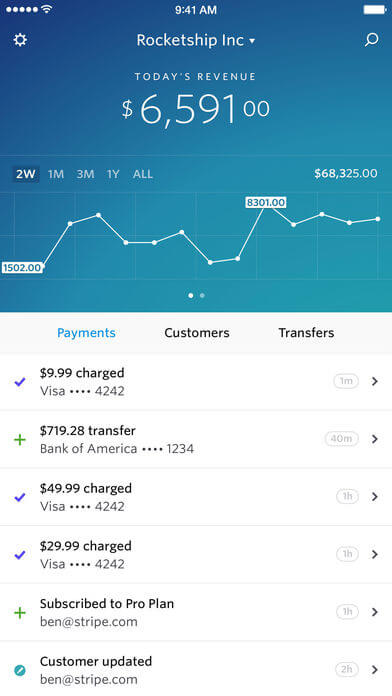Switch chart to 1M range

[56, 174]
